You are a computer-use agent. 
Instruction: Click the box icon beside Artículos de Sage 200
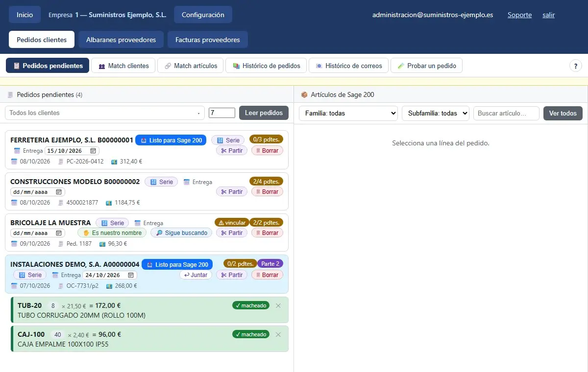point(304,94)
